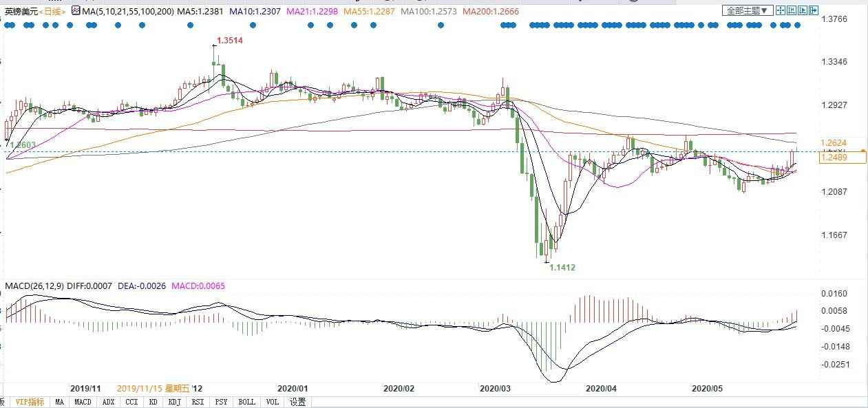Select the BOLL indicator tab
The image size is (868, 408).
click(246, 402)
